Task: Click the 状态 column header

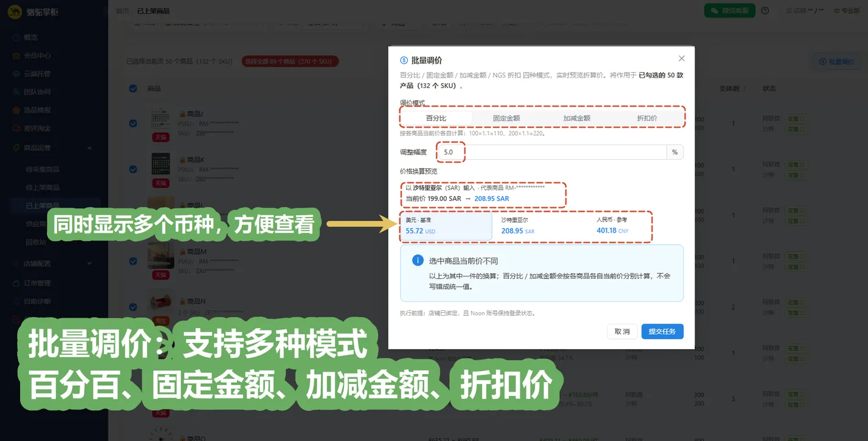Action: 769,89
